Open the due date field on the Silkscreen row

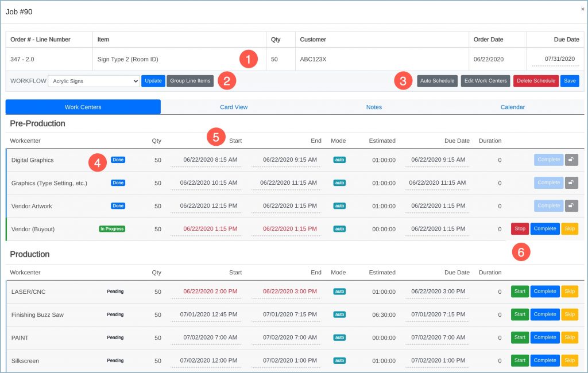coord(436,360)
